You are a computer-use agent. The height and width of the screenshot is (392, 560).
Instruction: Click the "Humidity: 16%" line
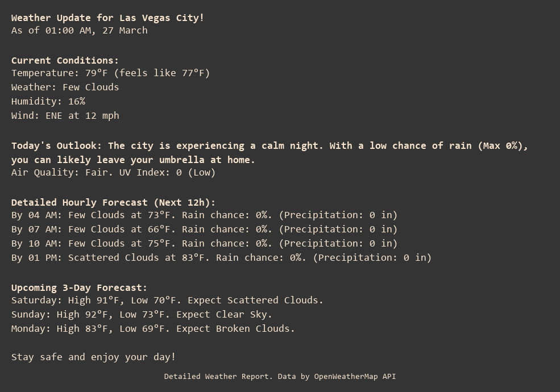point(48,101)
